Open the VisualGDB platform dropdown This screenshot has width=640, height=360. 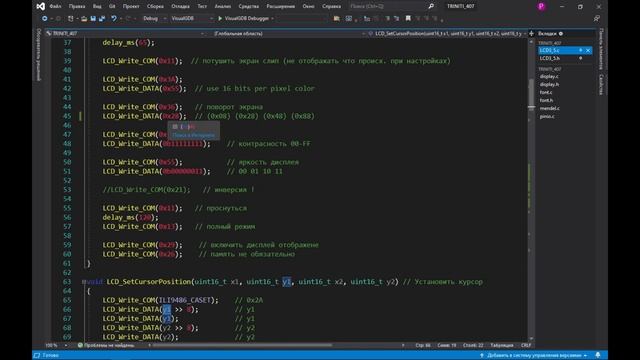tap(192, 18)
